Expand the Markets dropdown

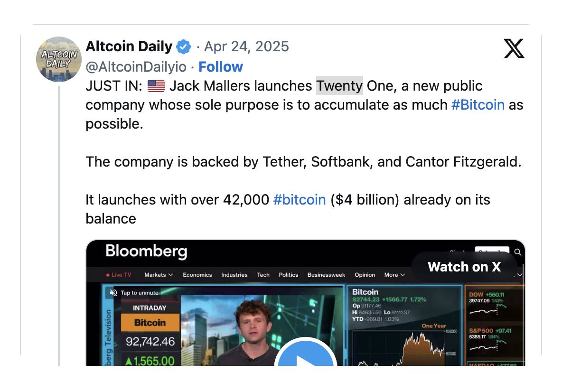tap(159, 275)
